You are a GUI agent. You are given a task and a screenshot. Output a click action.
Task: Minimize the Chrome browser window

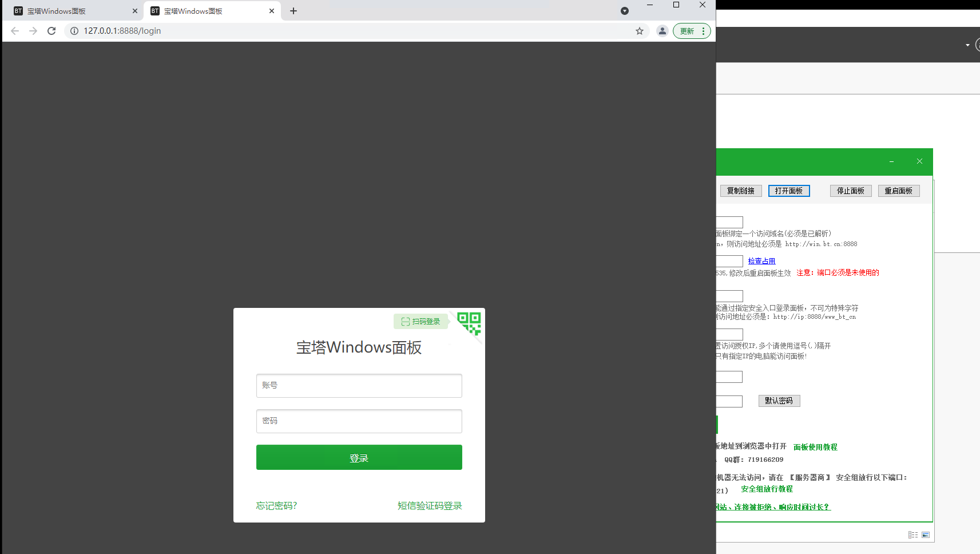[650, 5]
